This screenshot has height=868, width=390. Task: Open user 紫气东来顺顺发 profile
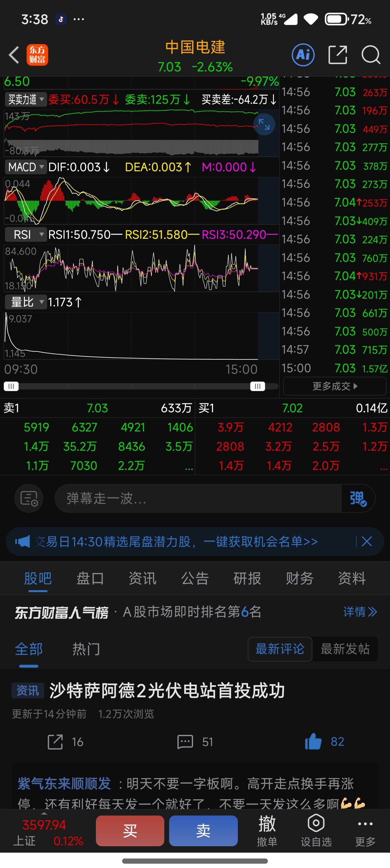[x=64, y=784]
